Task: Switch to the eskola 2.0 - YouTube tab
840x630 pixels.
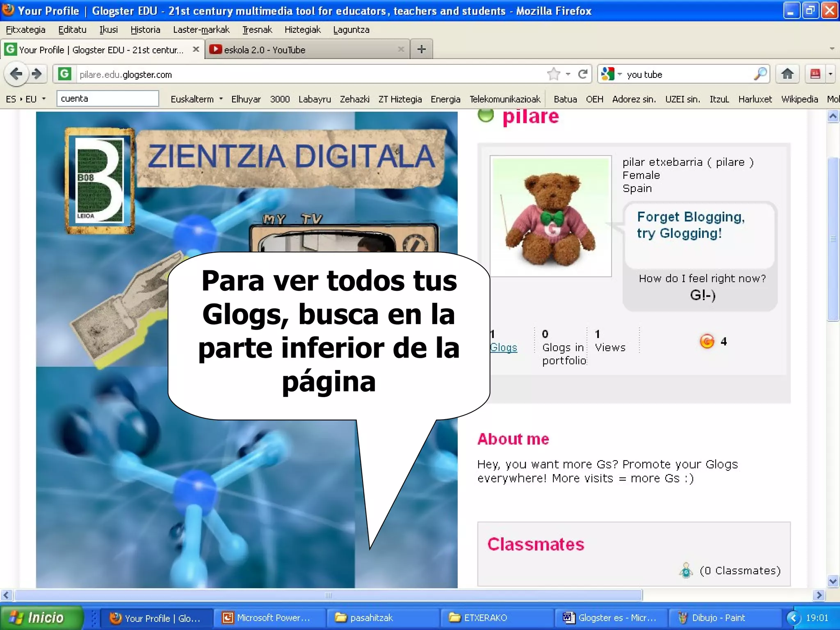Action: [307, 50]
